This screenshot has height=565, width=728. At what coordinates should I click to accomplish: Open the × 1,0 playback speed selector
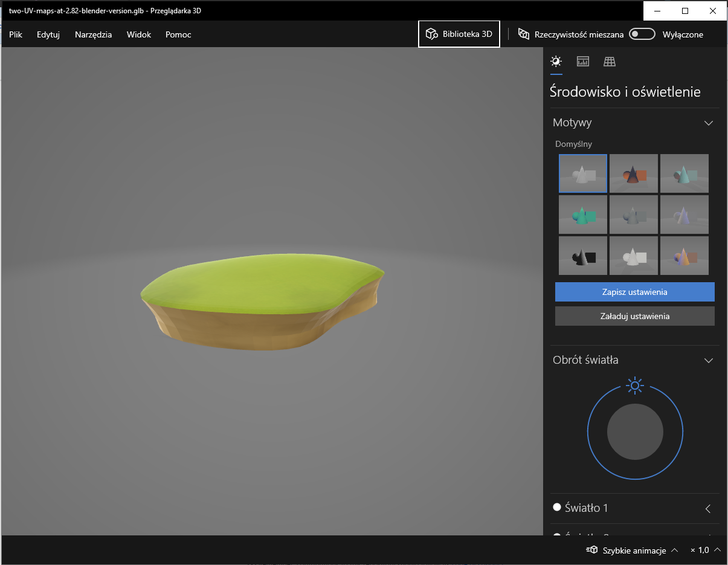tap(703, 550)
